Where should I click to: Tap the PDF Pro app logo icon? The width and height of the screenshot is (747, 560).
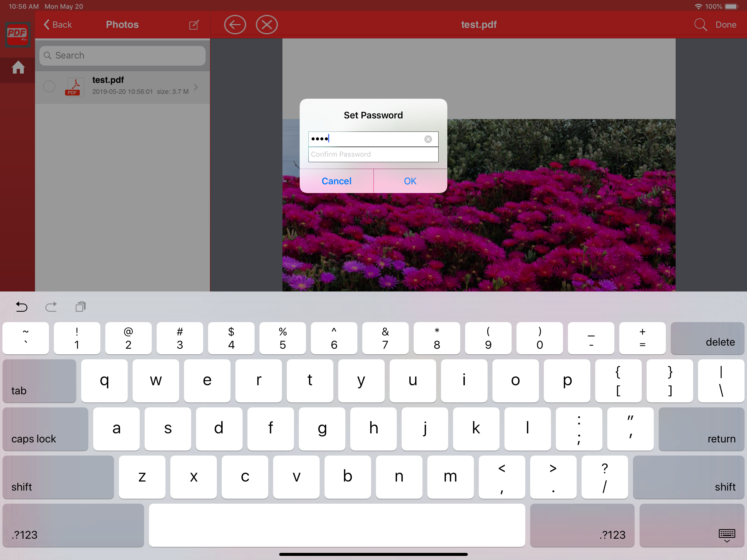(17, 34)
